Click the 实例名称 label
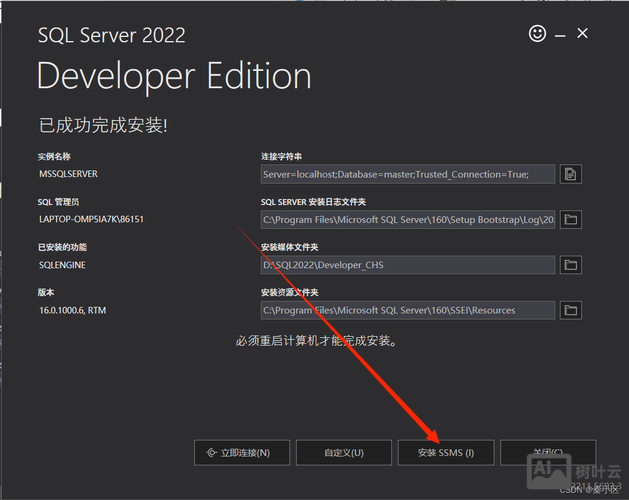The width and height of the screenshot is (629, 500). point(54,157)
